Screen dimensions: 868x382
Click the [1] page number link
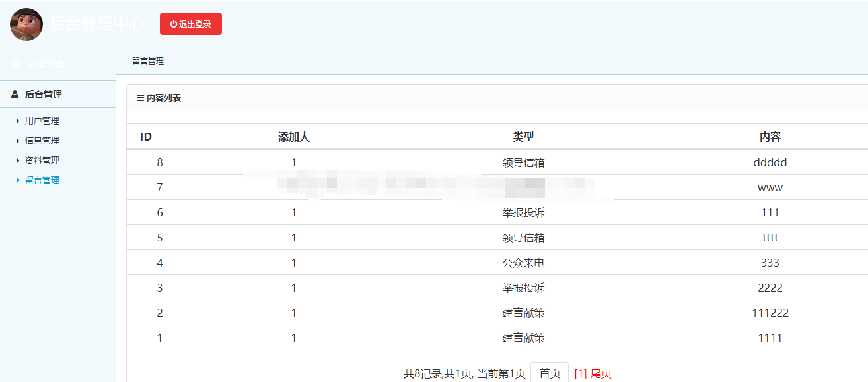581,373
